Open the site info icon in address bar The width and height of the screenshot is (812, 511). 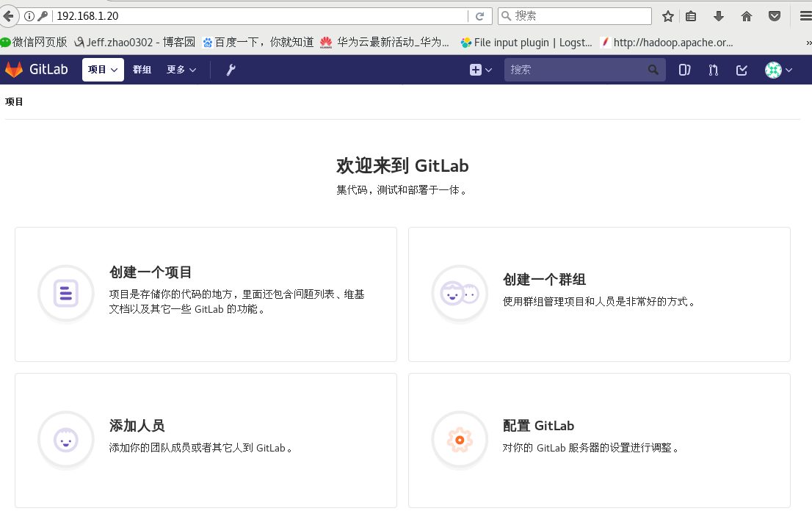tap(29, 16)
